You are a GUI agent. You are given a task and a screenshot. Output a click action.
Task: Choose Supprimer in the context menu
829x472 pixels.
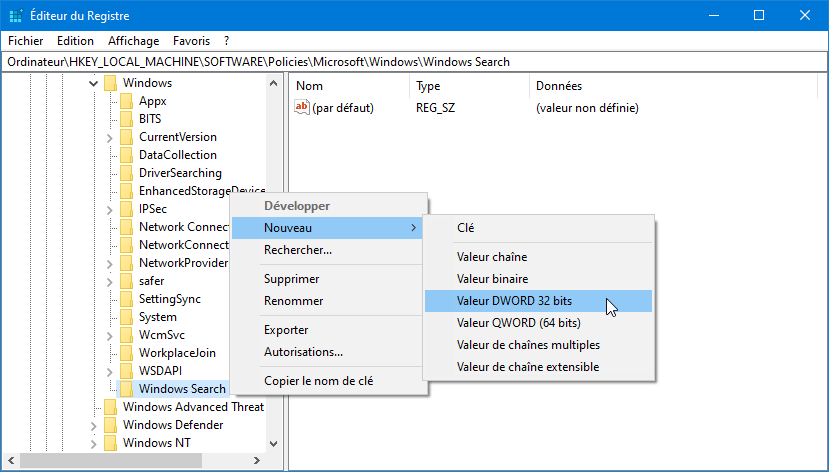pos(327,279)
